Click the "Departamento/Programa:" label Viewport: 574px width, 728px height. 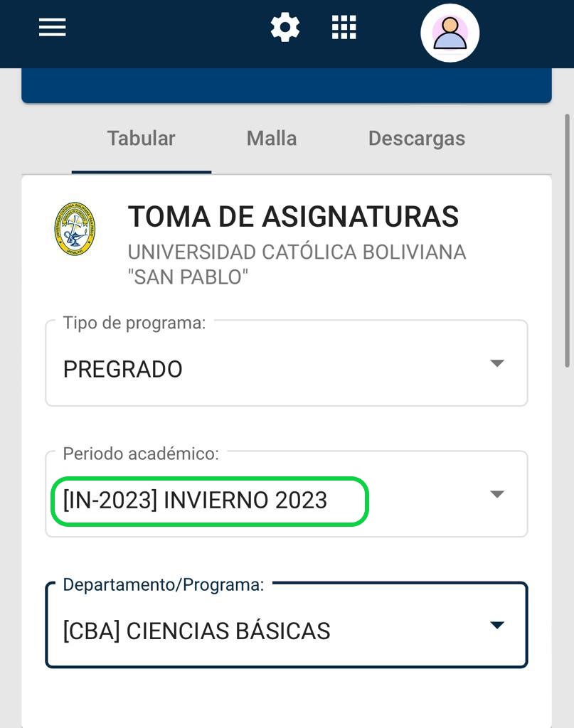164,584
